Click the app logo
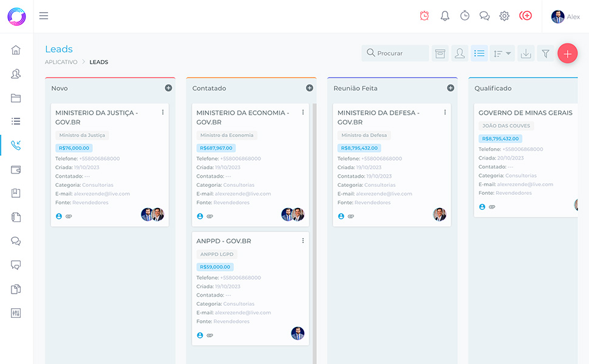 (16, 16)
